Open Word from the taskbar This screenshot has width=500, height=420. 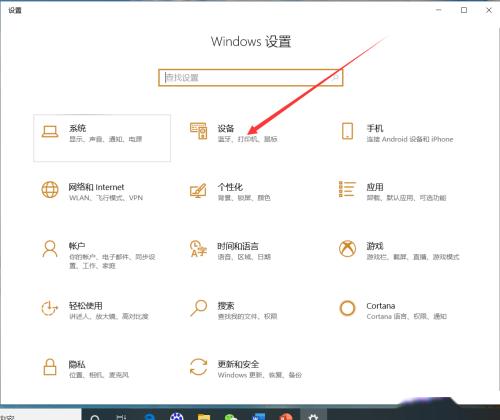pos(258,417)
